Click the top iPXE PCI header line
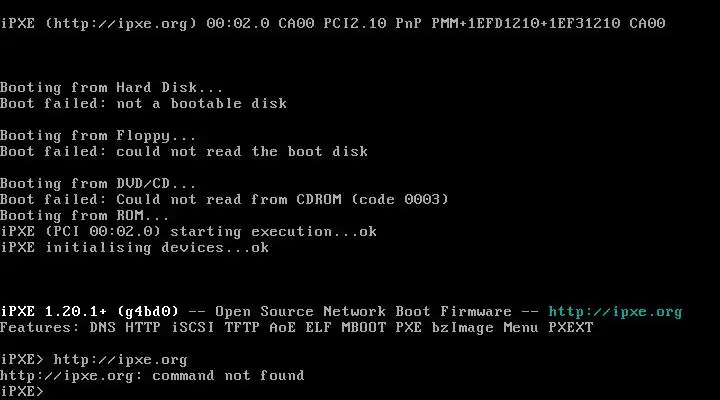 pos(333,23)
